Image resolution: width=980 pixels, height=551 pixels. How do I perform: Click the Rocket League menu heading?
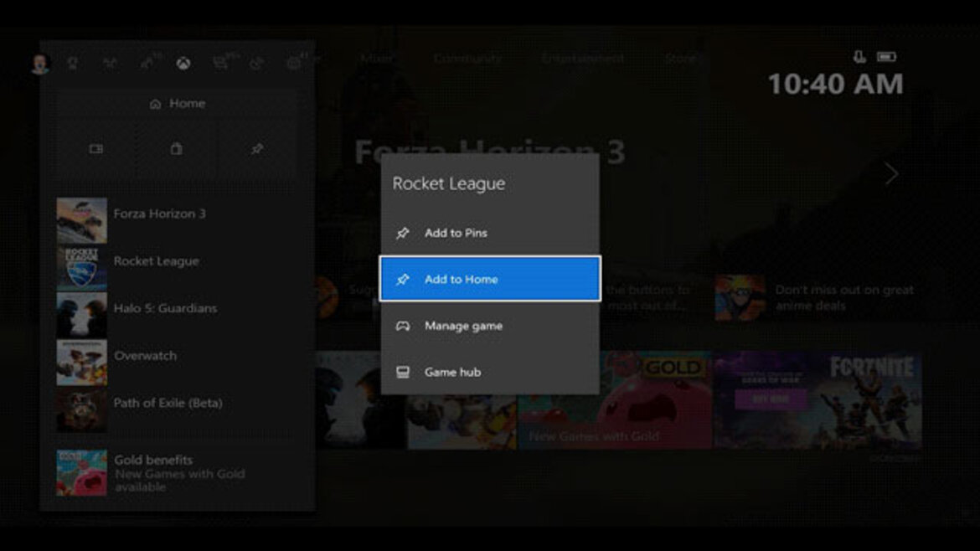(x=449, y=183)
